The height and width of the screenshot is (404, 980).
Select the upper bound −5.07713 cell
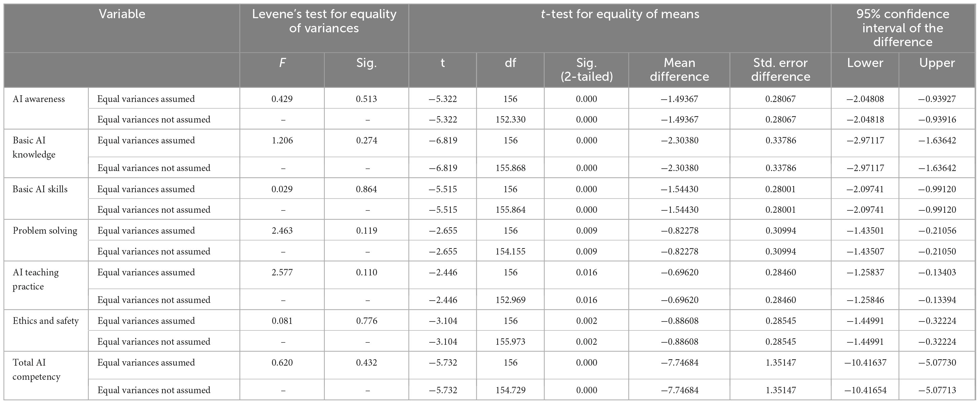(x=937, y=390)
